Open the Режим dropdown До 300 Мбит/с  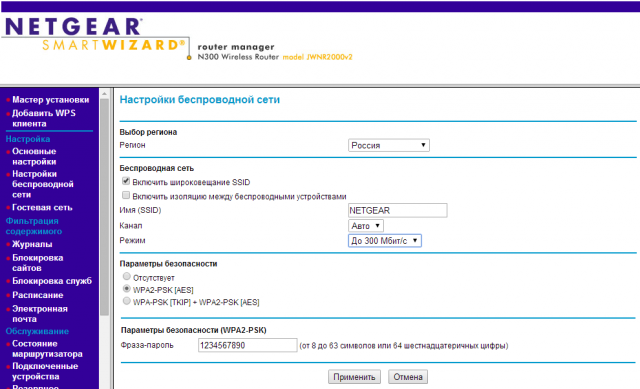384,241
